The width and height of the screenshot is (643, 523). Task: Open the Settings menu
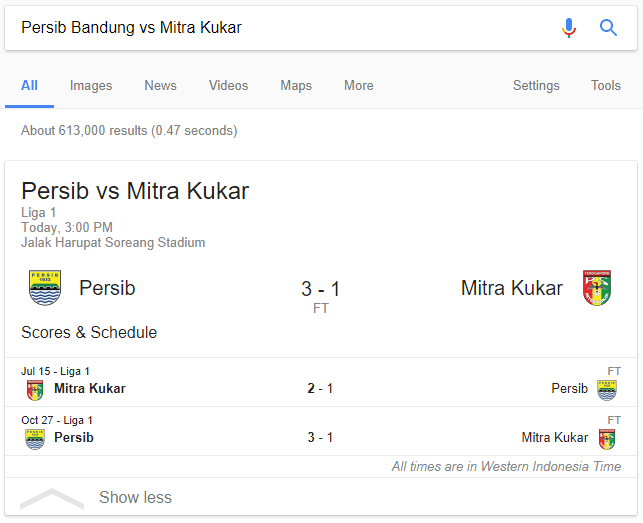coord(536,85)
